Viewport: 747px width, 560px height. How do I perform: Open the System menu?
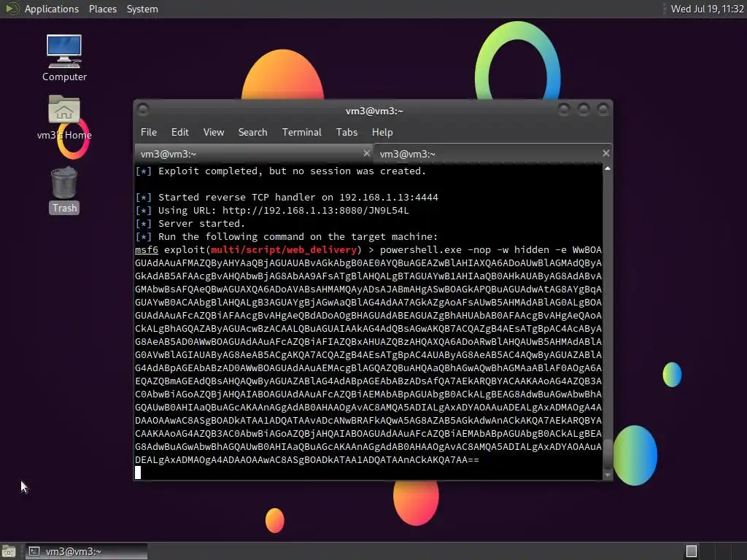(x=142, y=9)
